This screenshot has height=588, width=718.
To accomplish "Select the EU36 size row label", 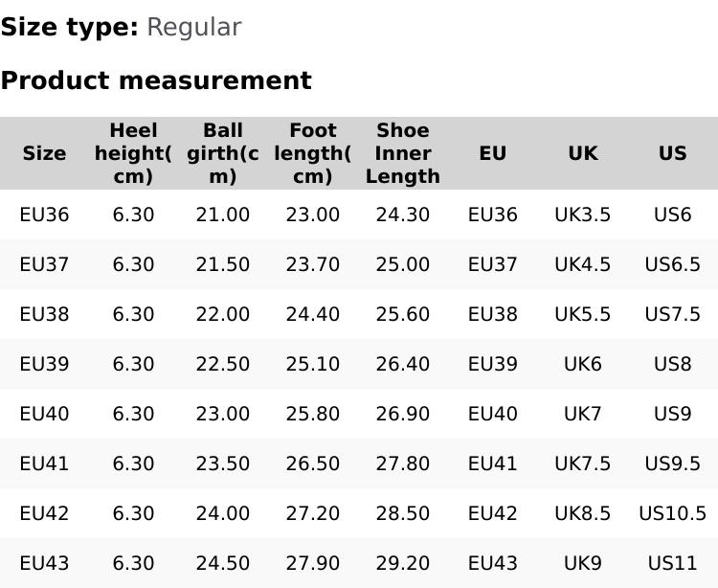I will point(44,215).
